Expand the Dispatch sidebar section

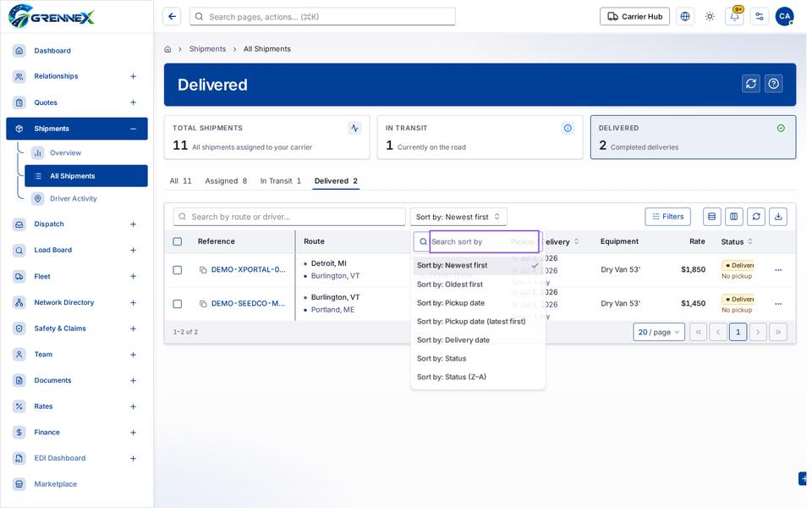coord(133,224)
